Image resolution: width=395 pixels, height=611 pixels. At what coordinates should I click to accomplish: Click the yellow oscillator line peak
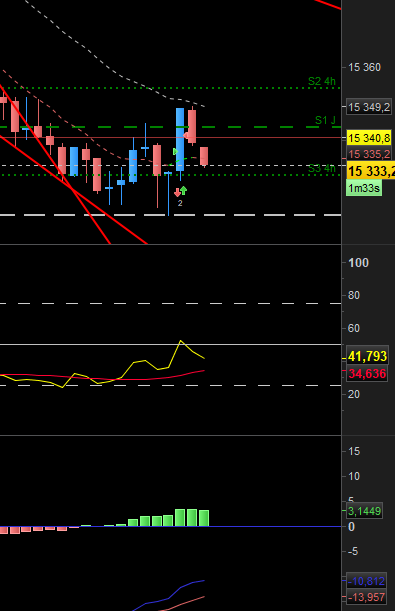(x=180, y=341)
